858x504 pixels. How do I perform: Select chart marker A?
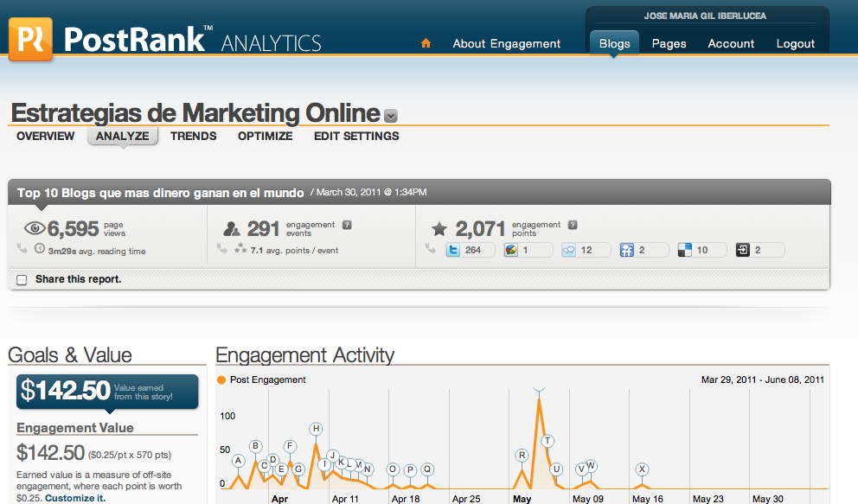238,461
